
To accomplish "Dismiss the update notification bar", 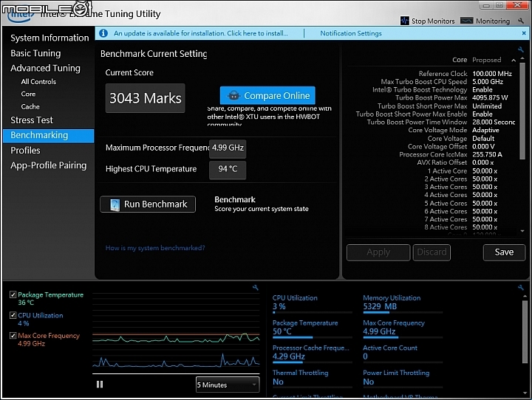I will click(x=524, y=33).
